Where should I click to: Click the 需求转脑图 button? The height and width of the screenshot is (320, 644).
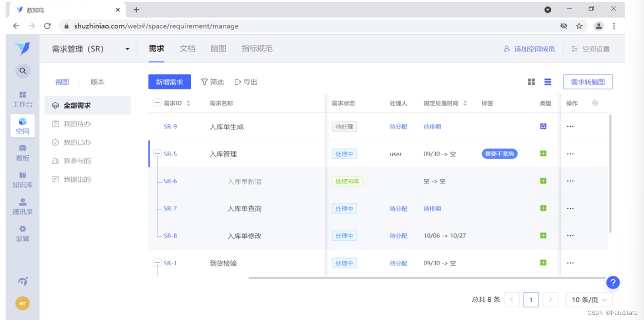click(x=588, y=82)
